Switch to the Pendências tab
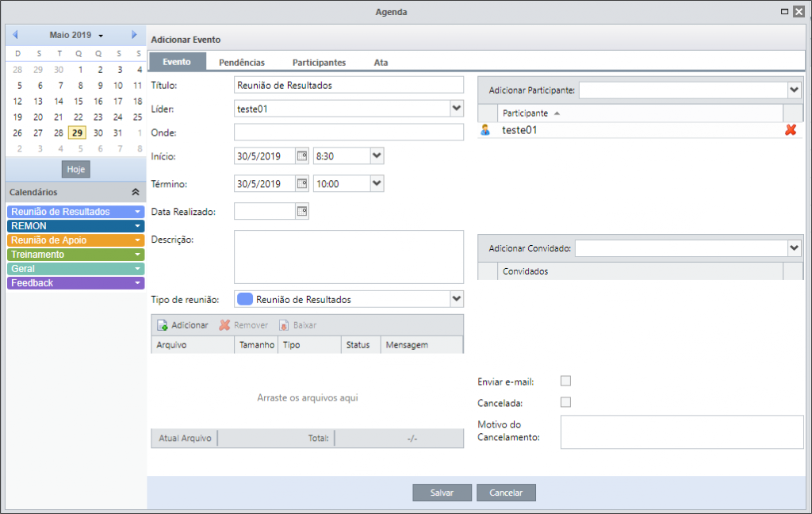The image size is (812, 514). click(242, 62)
